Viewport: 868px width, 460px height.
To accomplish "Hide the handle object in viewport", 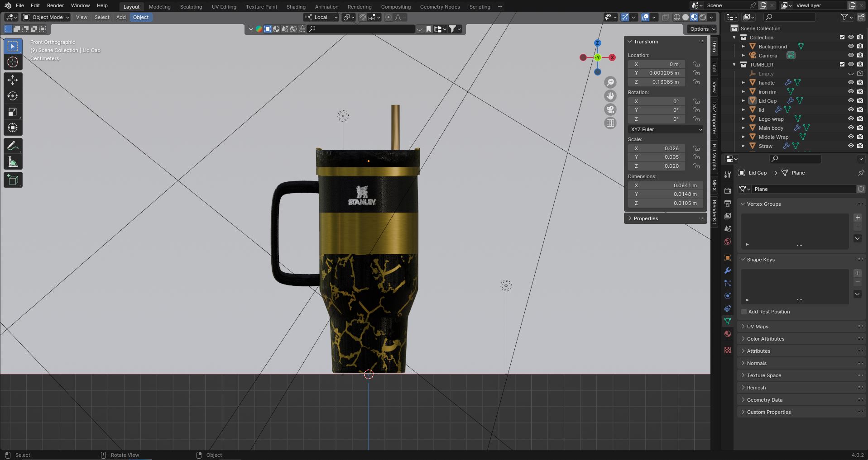I will [851, 82].
